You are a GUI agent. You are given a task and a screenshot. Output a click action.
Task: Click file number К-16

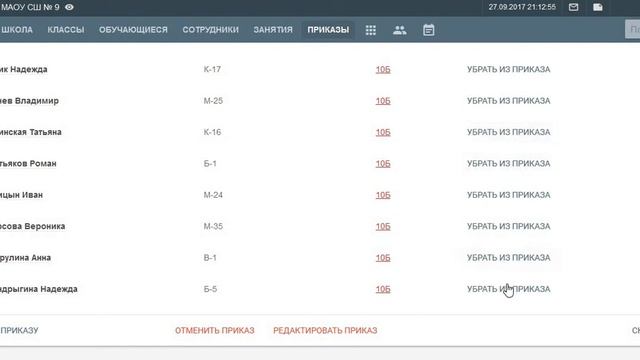pos(212,132)
